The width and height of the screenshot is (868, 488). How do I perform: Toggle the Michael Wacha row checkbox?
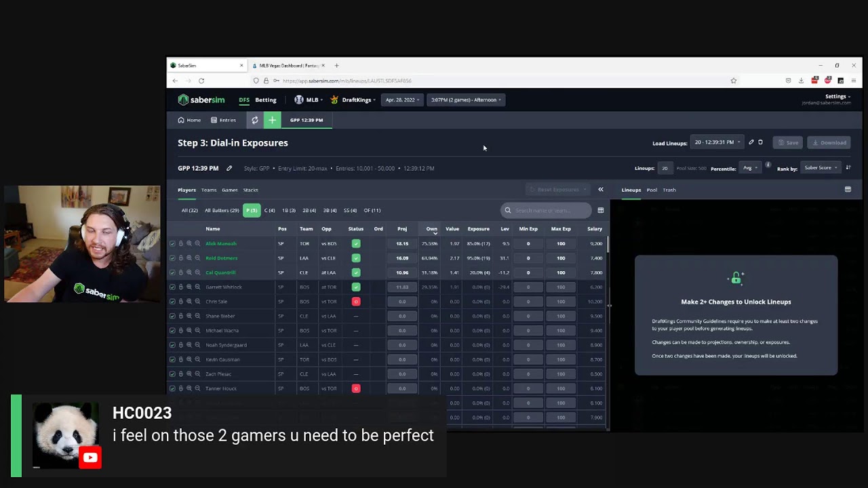(172, 330)
